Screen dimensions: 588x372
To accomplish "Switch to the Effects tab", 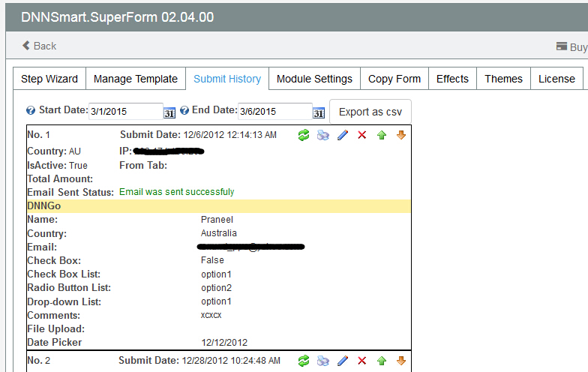I will point(453,79).
